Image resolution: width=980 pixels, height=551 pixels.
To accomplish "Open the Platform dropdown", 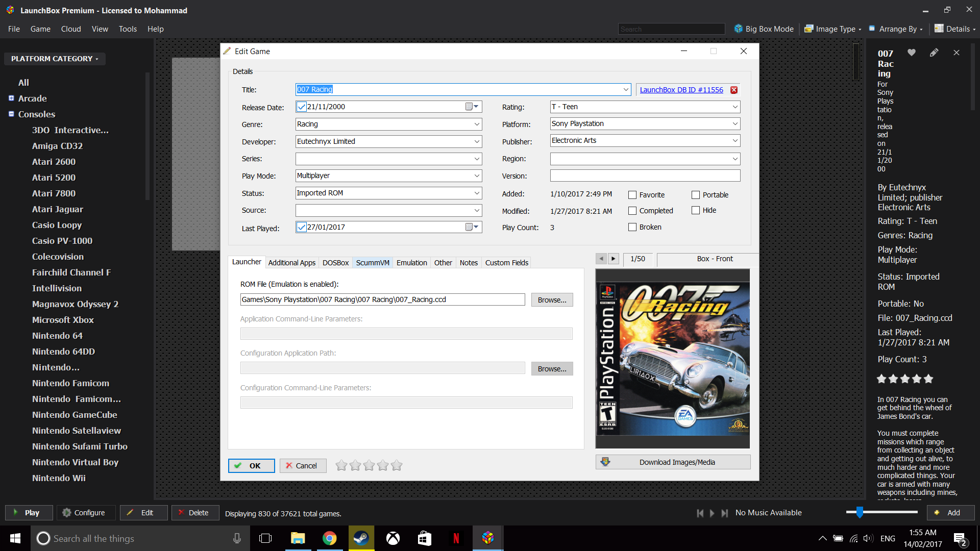I will (735, 123).
